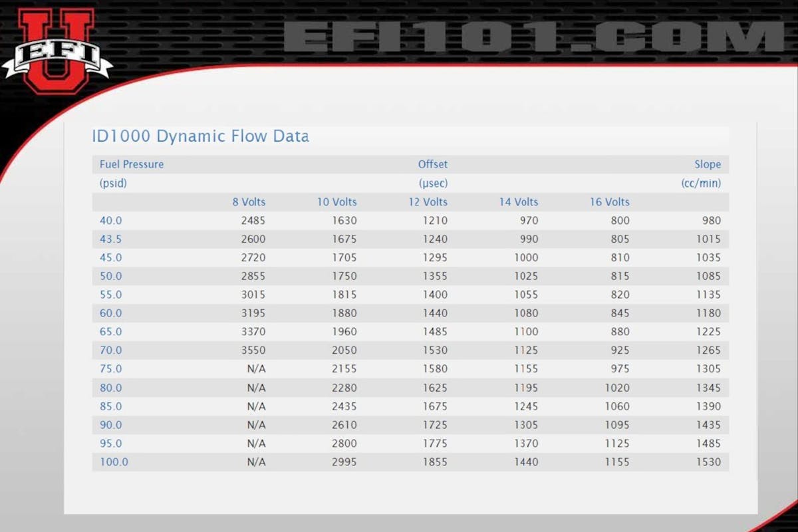Image resolution: width=798 pixels, height=532 pixels.
Task: Click the EFI101.COM banner text
Action: pyautogui.click(x=532, y=37)
